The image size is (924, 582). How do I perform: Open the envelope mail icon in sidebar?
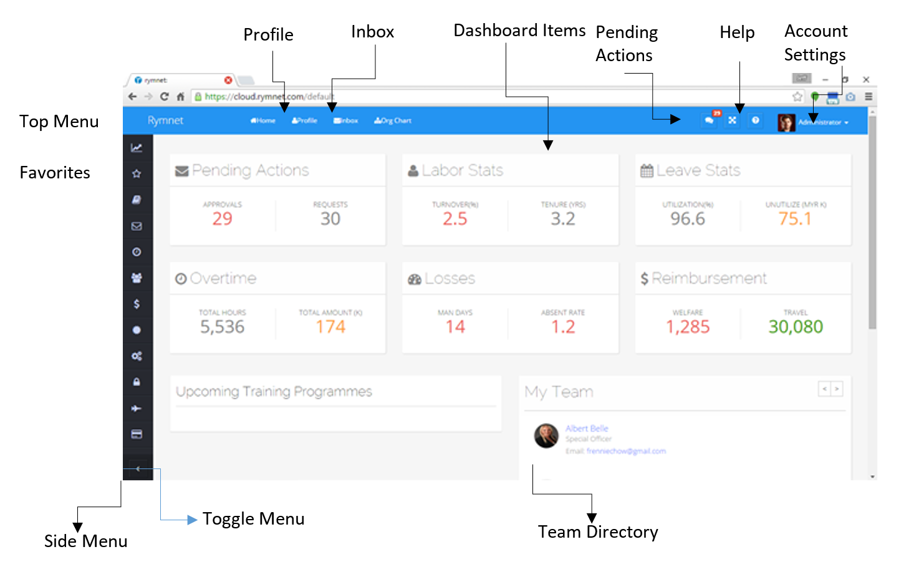(x=137, y=226)
